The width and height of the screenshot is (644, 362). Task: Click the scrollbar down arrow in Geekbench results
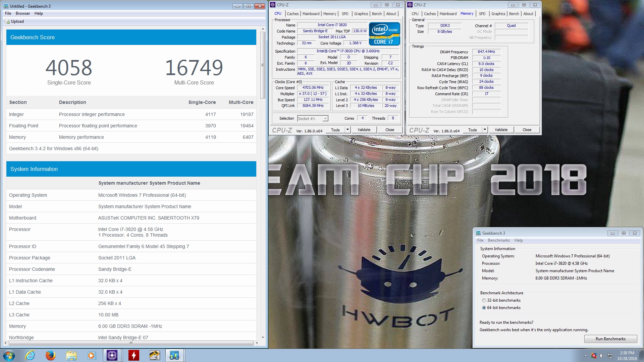(x=263, y=337)
